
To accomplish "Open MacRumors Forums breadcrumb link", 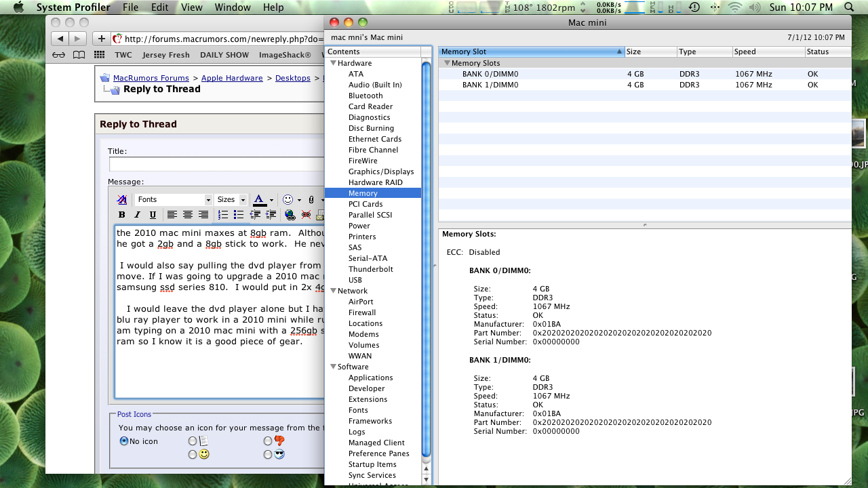I will point(151,78).
